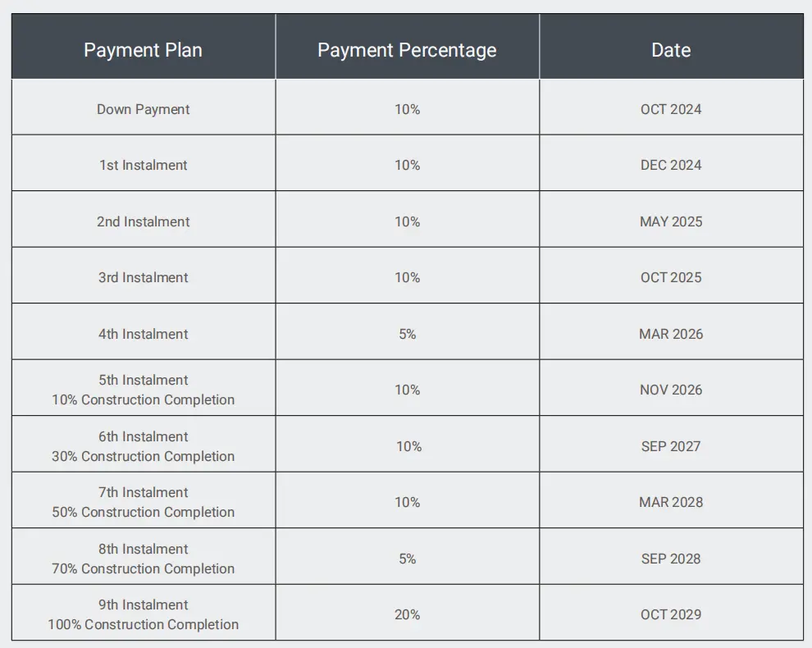Click the MAR 2028 date cell
Screen dimensions: 812x648
pos(672,500)
